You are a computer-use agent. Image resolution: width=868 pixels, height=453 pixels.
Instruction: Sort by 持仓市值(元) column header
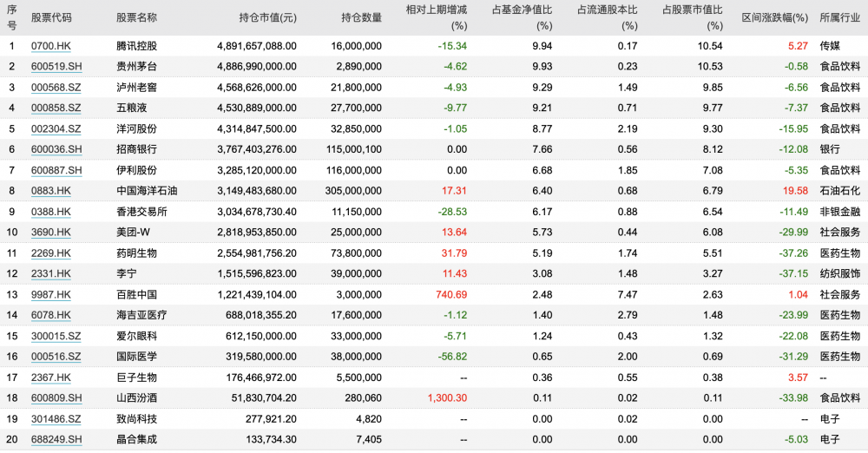[268, 17]
